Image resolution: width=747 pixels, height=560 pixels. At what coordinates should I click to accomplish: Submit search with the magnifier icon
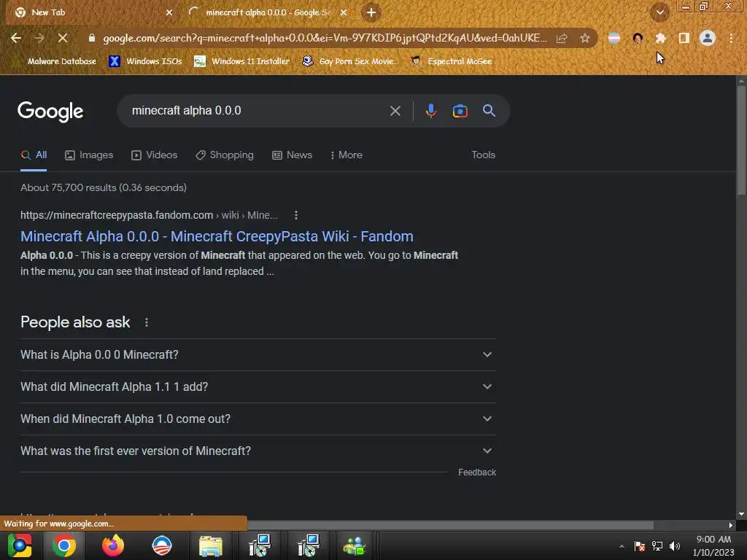[489, 111]
